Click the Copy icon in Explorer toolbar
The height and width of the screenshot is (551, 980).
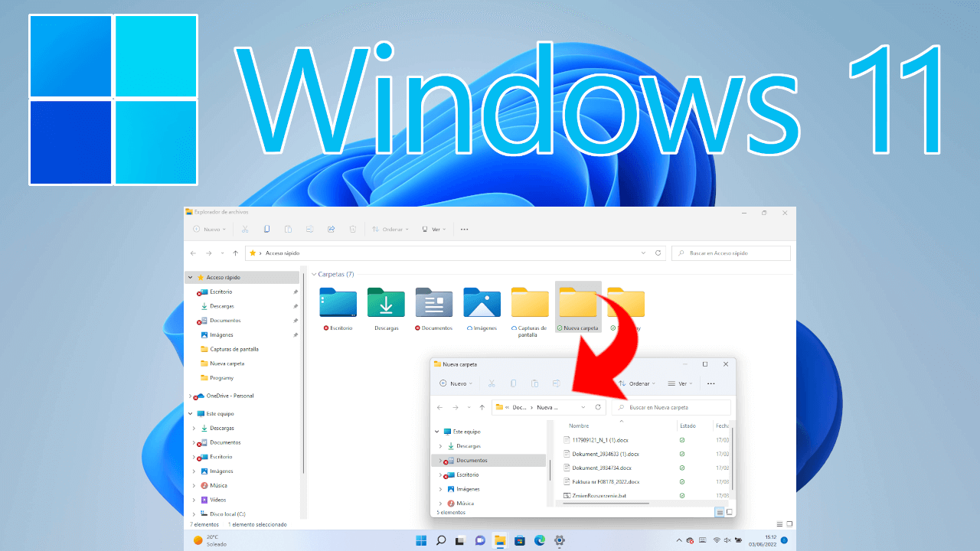(x=266, y=229)
